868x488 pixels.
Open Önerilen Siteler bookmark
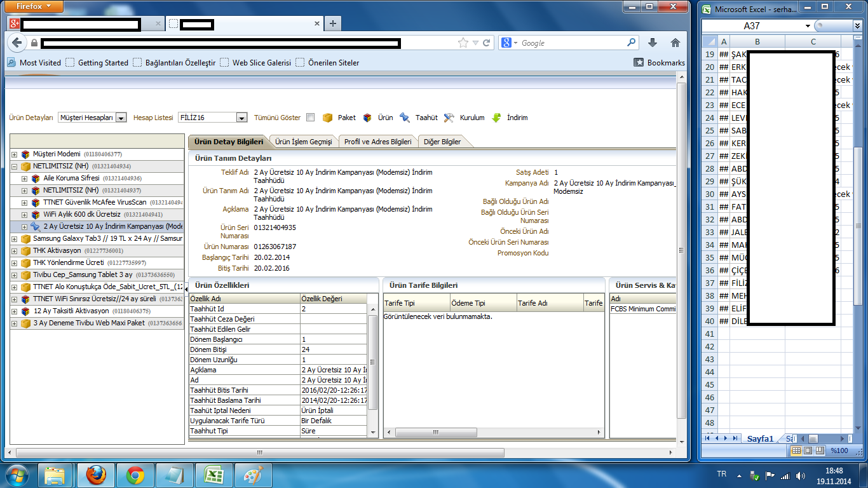click(327, 63)
